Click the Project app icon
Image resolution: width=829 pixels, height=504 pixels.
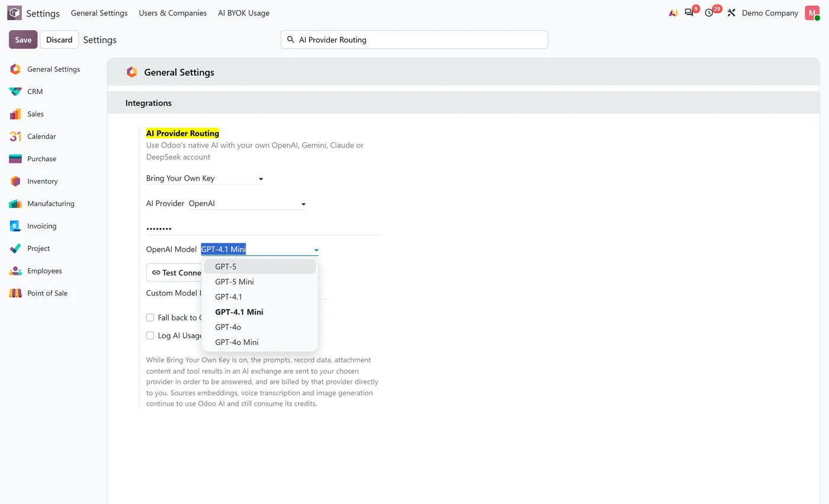[x=15, y=249]
